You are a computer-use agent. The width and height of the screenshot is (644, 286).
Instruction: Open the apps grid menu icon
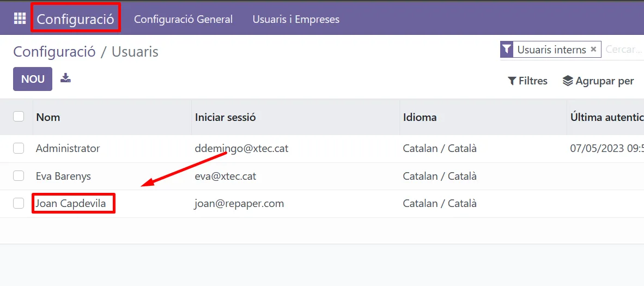tap(20, 19)
